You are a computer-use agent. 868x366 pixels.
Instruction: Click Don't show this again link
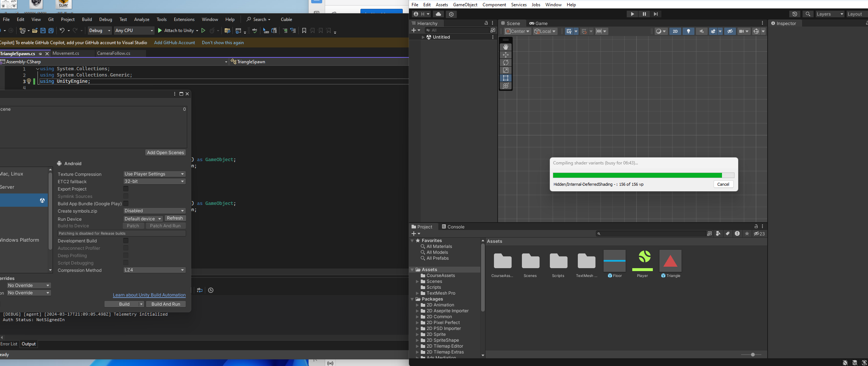coord(223,43)
